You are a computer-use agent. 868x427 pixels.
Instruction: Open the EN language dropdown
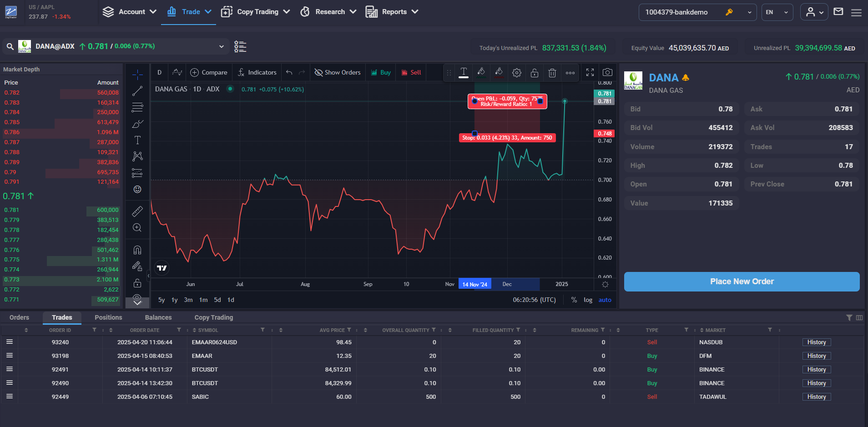(777, 12)
